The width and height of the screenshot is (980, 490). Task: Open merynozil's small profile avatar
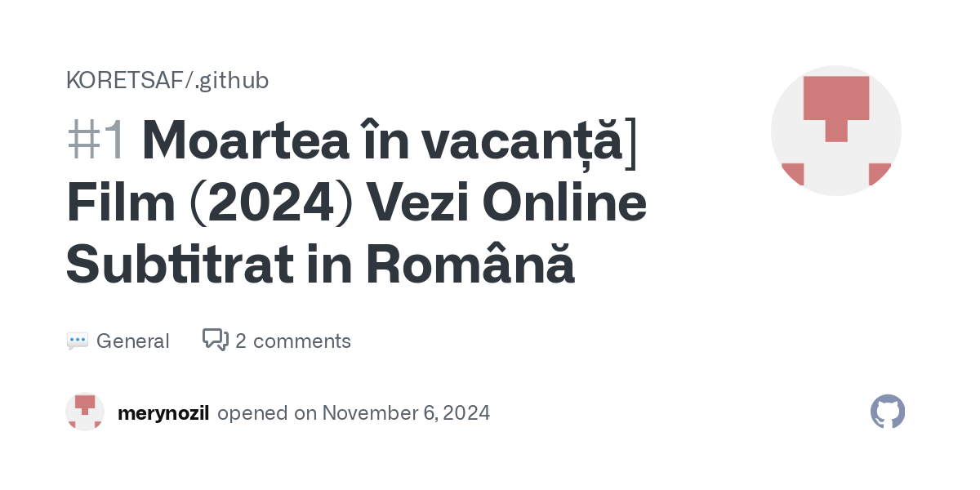pos(85,412)
